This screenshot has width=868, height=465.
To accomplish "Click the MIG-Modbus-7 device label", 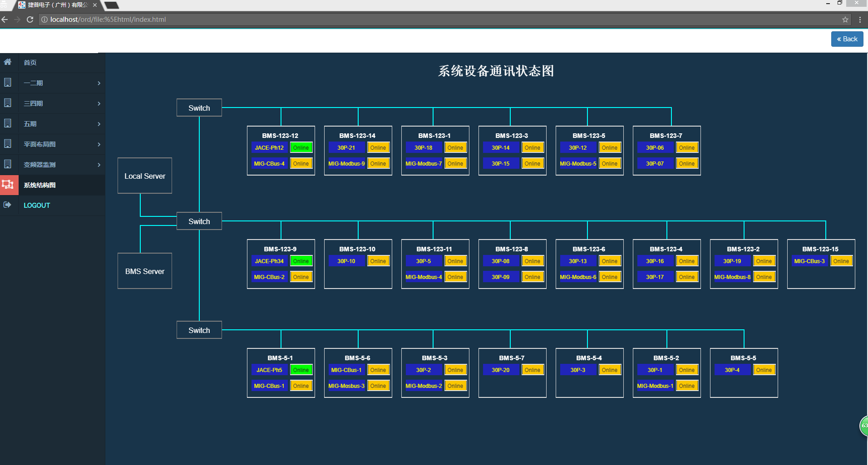I will [x=424, y=164].
